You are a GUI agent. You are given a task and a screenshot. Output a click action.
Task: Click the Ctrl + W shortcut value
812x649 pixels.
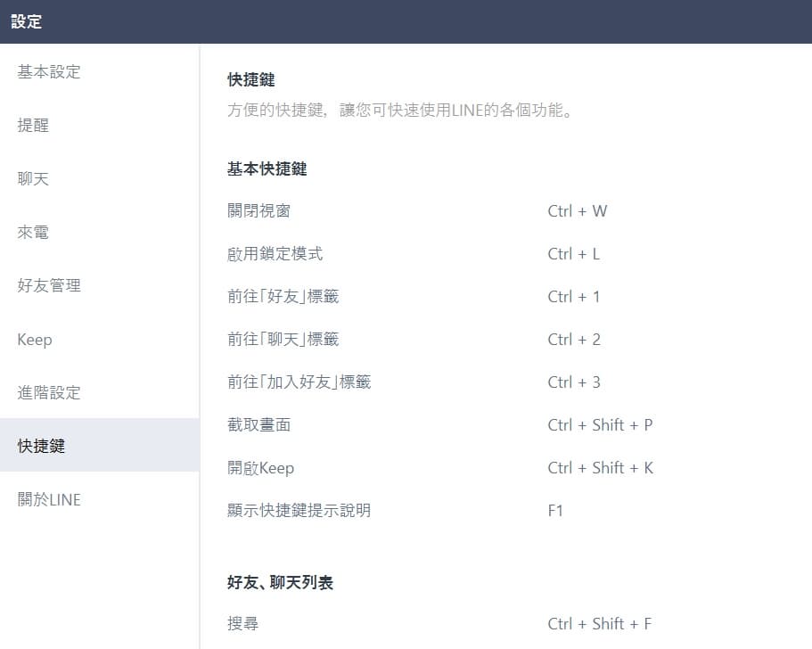(x=578, y=210)
